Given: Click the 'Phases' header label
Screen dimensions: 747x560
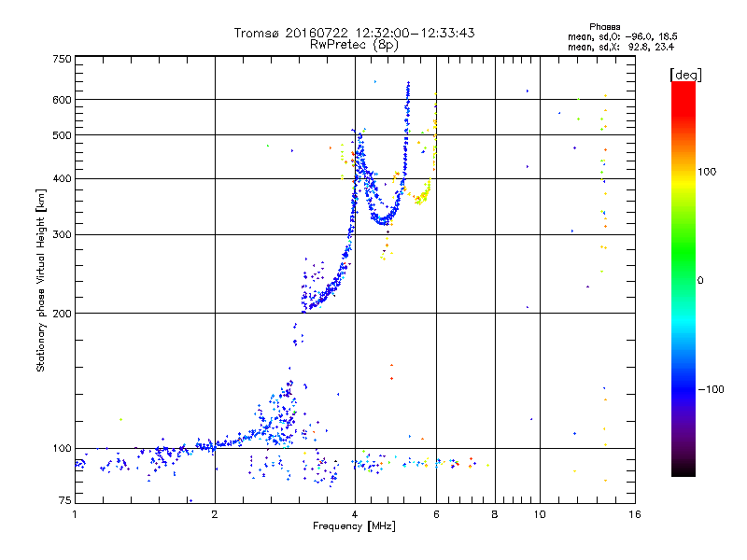Looking at the screenshot, I should click(604, 27).
